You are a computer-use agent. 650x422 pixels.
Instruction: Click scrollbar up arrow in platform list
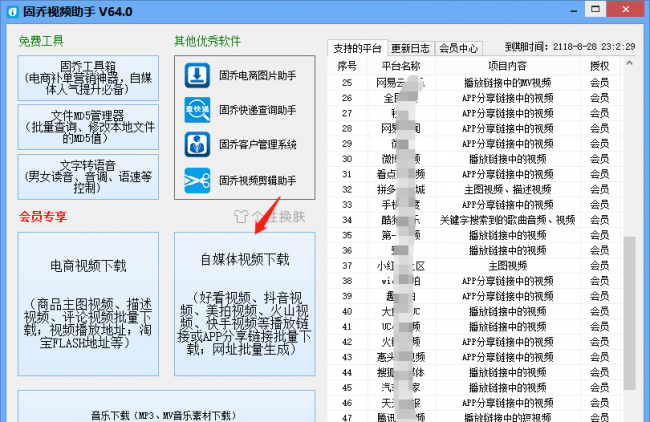coord(630,63)
